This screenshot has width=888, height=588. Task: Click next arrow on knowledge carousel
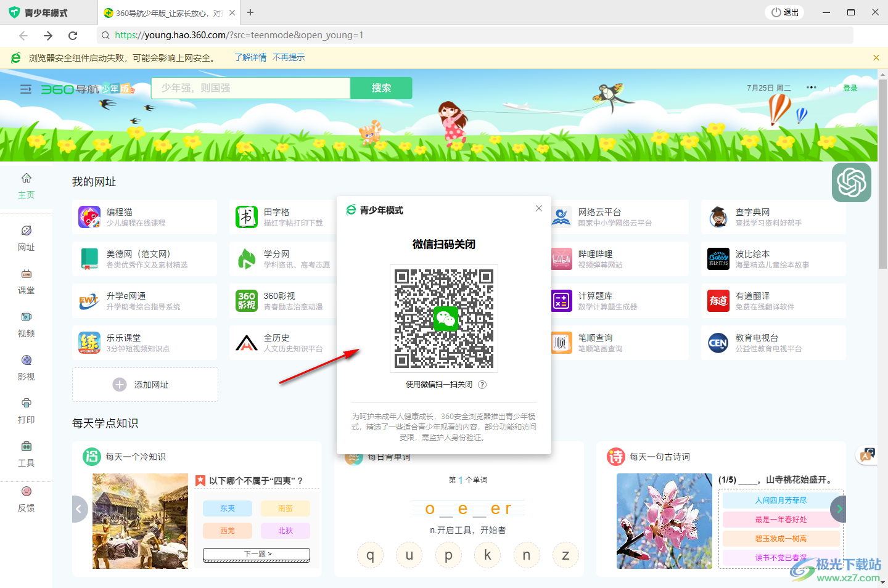point(839,509)
